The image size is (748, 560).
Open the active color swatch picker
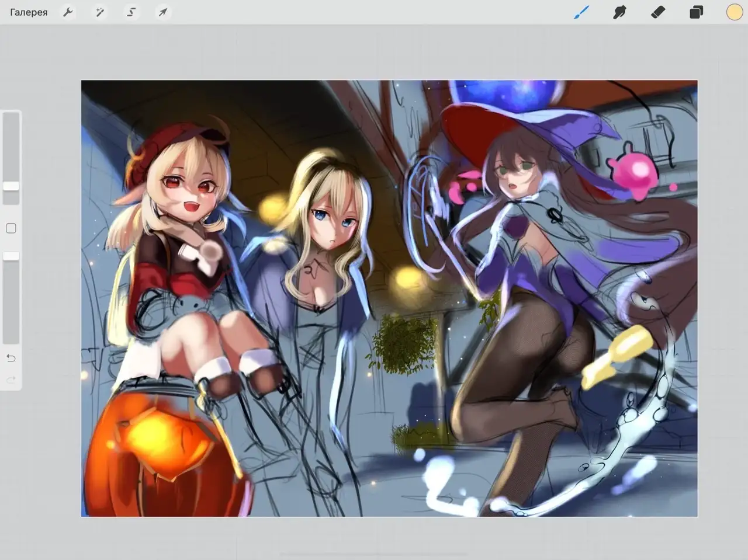(734, 12)
